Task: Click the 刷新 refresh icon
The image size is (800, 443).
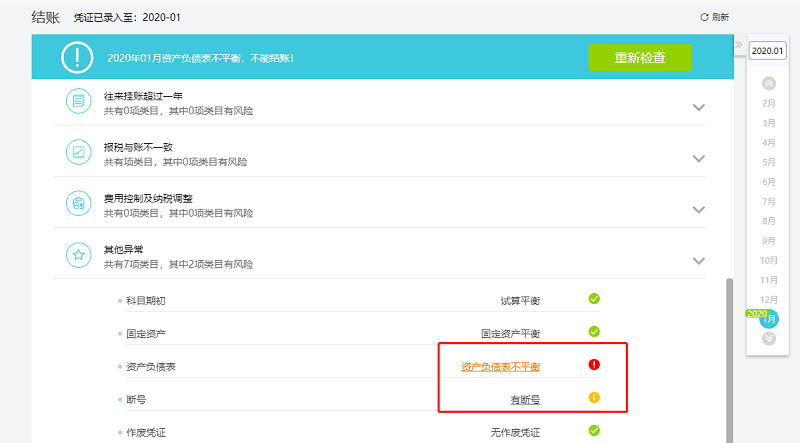Action: tap(705, 17)
